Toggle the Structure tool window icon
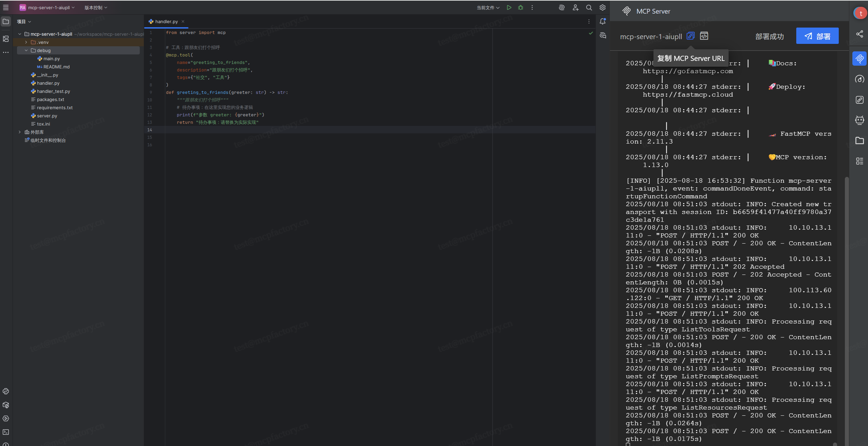Viewport: 868px width, 446px height. point(6,39)
